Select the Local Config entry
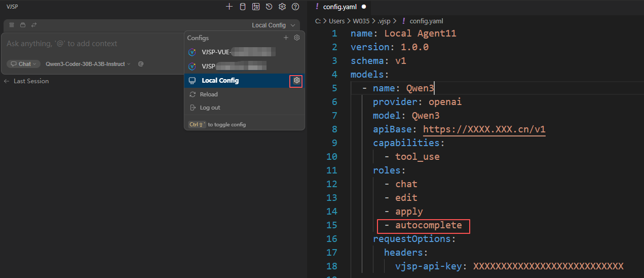Viewport: 644px width, 278px height. click(x=245, y=81)
